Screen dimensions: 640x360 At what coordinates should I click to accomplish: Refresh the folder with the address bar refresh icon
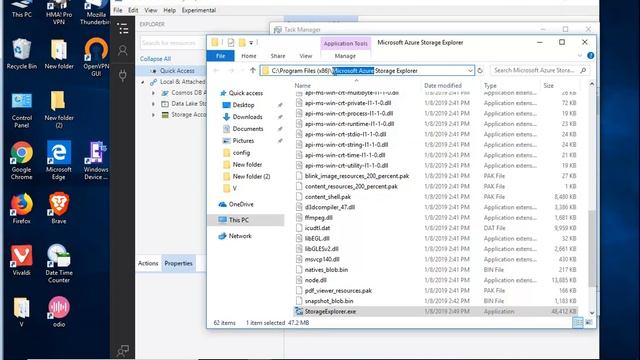click(x=480, y=71)
